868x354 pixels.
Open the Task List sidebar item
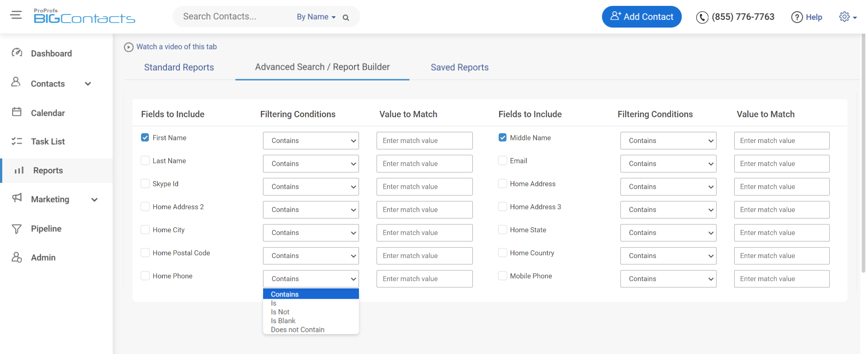tap(48, 141)
